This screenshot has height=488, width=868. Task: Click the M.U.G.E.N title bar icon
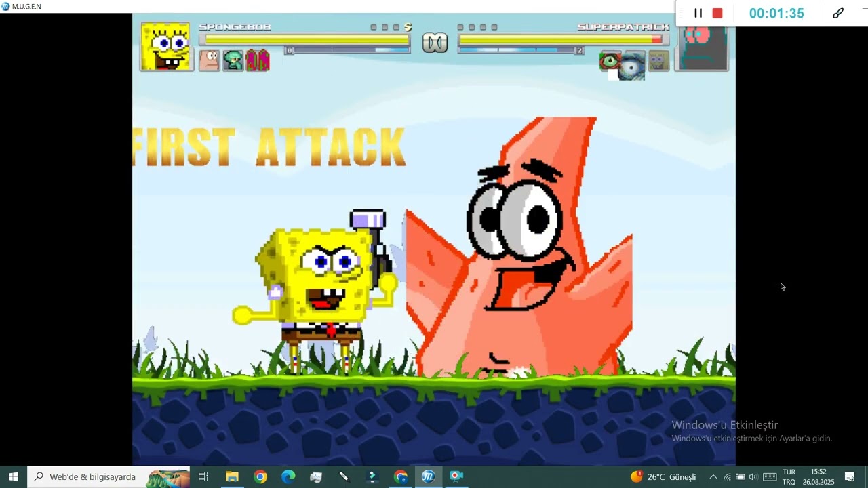(x=5, y=6)
